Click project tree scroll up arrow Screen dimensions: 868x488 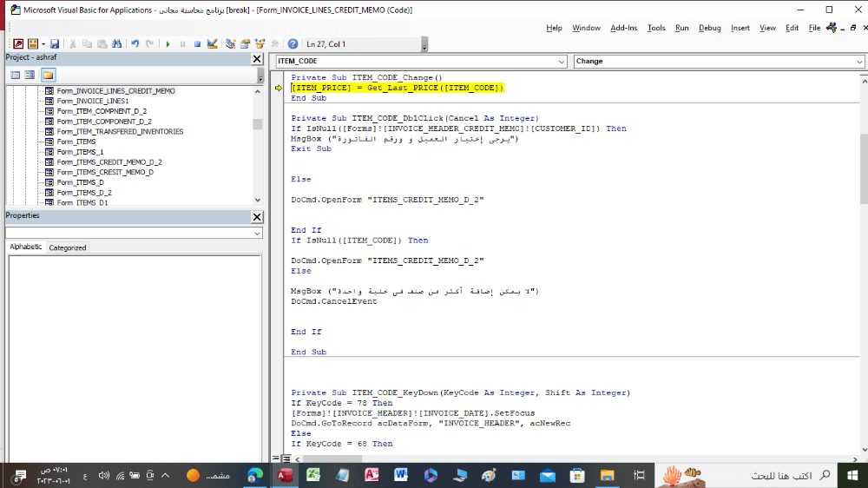(x=258, y=91)
